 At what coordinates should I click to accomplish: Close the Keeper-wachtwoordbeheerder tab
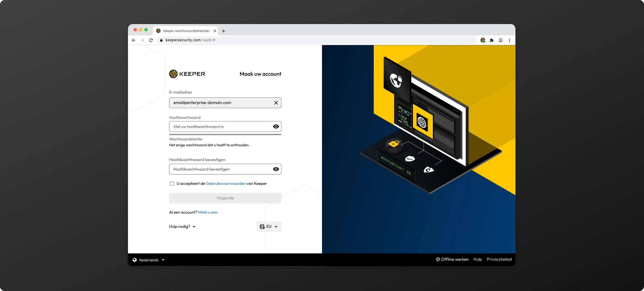point(215,31)
